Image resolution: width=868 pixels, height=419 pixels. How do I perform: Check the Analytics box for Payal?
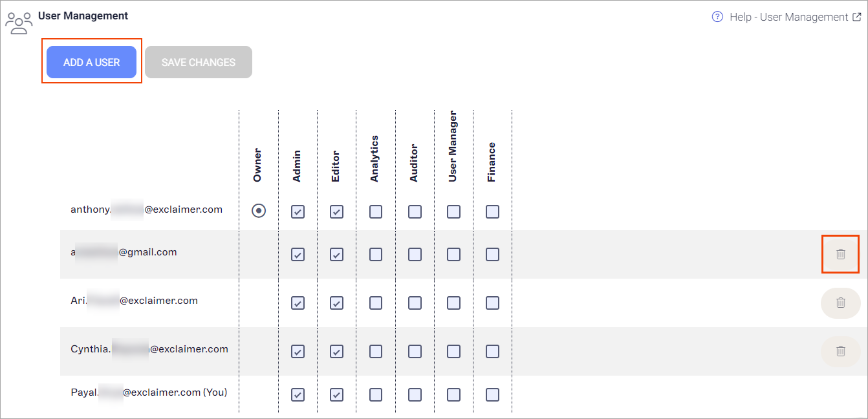(375, 394)
